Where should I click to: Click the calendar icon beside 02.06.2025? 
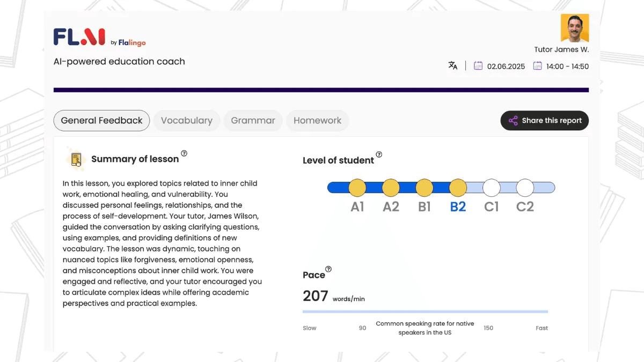[x=478, y=66]
